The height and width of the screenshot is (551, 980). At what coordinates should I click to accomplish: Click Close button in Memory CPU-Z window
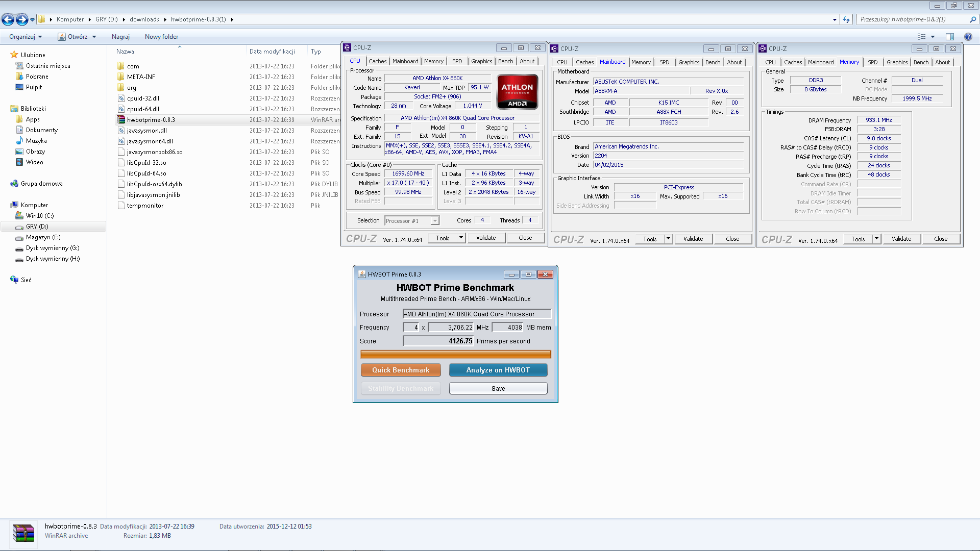tap(941, 239)
